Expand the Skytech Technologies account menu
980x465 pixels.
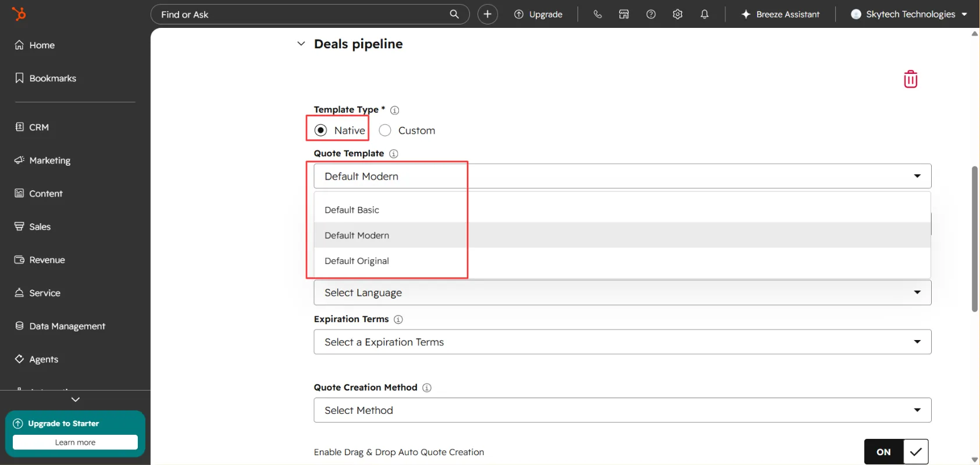point(964,15)
